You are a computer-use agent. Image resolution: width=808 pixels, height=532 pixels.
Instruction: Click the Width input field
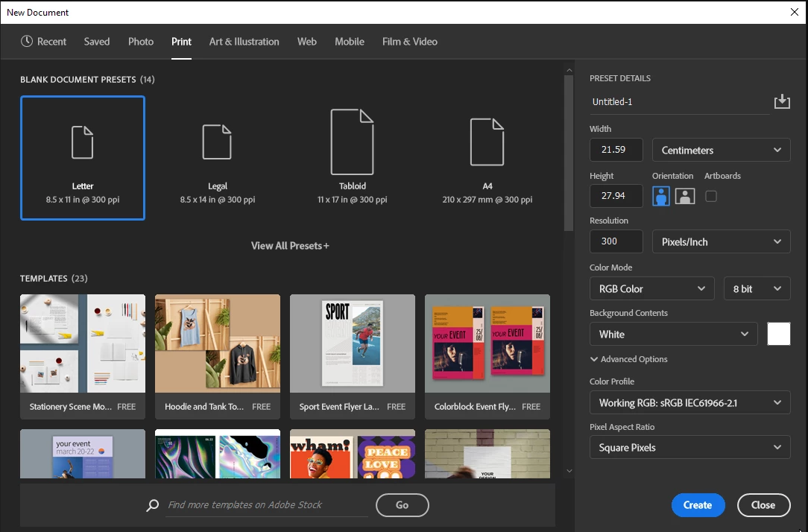tap(616, 150)
